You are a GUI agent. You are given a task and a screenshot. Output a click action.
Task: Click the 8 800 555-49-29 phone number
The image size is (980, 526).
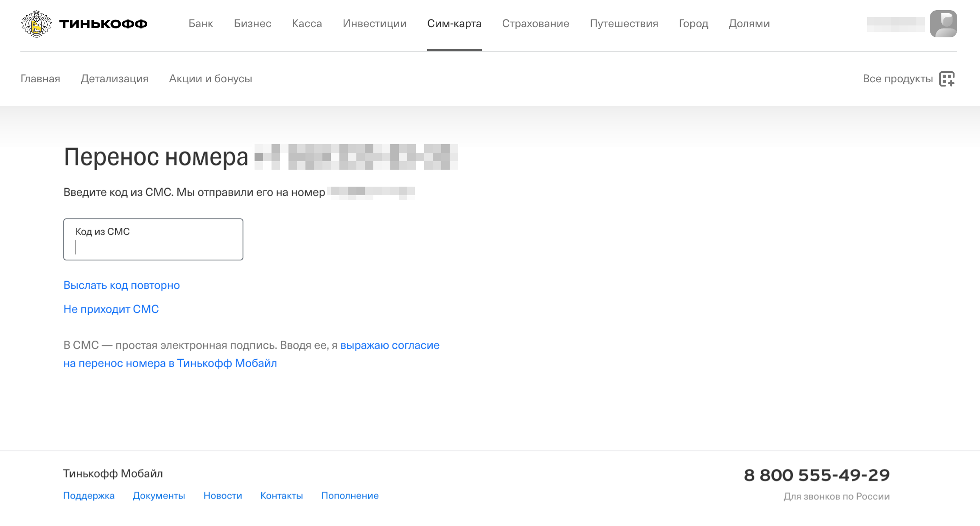coord(817,475)
